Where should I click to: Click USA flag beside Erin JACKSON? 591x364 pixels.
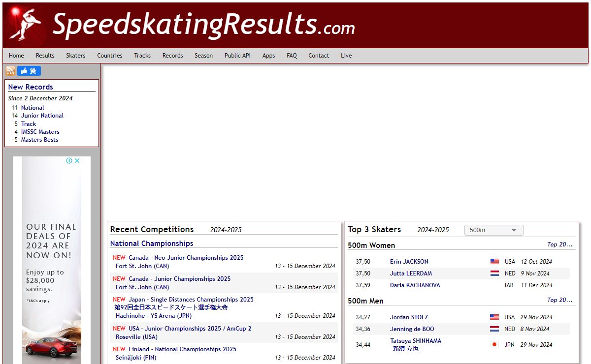tap(494, 262)
